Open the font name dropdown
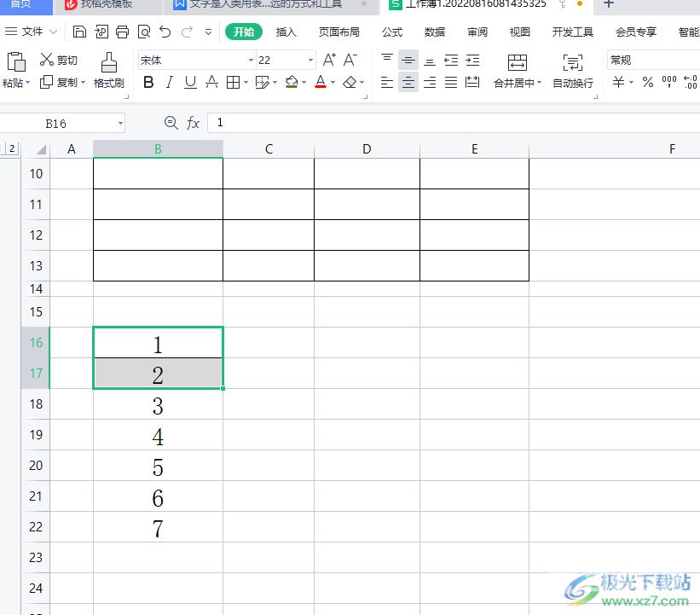Screen dimensions: 700x615 (251, 60)
